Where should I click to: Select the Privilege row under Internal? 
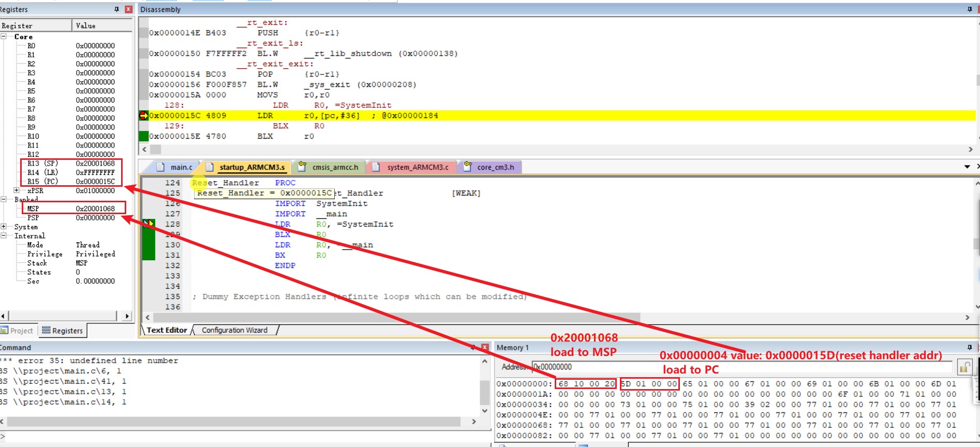71,254
